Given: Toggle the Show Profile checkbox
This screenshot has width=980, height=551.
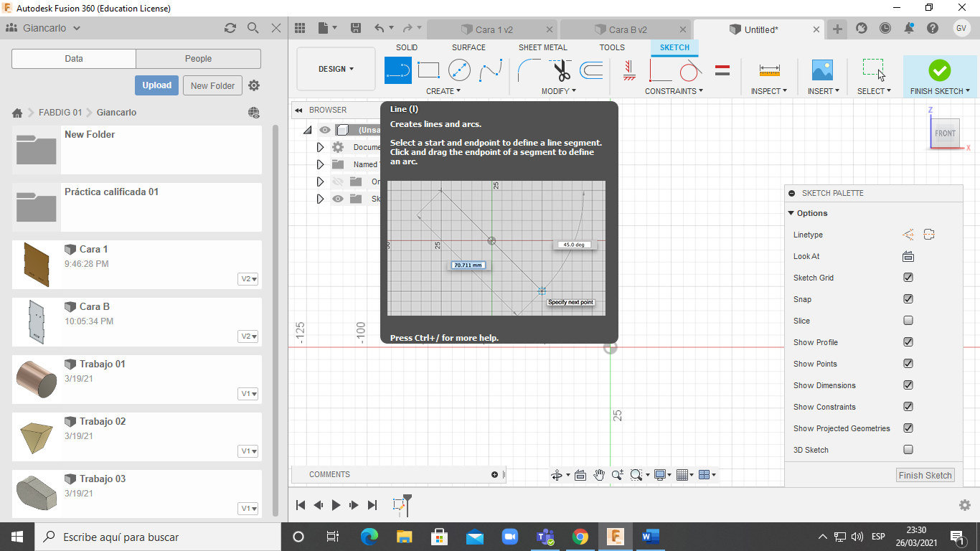Looking at the screenshot, I should [908, 342].
